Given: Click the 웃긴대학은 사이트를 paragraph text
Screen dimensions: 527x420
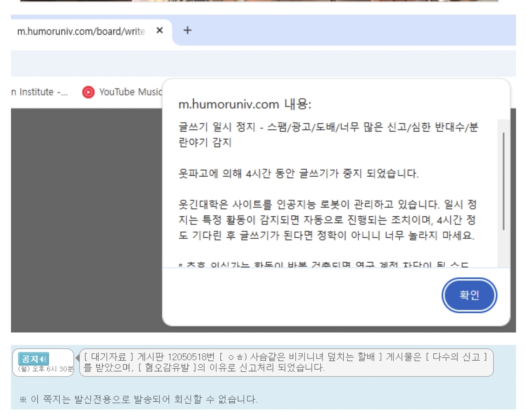Looking at the screenshot, I should [x=327, y=220].
